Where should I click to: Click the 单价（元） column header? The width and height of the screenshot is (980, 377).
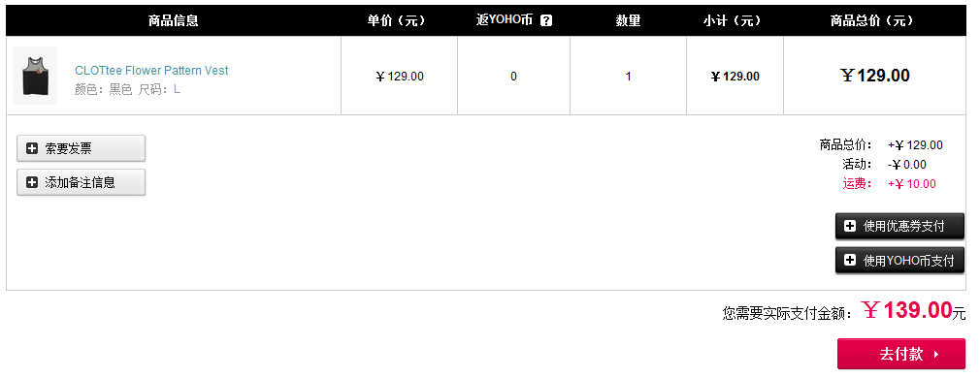pos(398,20)
